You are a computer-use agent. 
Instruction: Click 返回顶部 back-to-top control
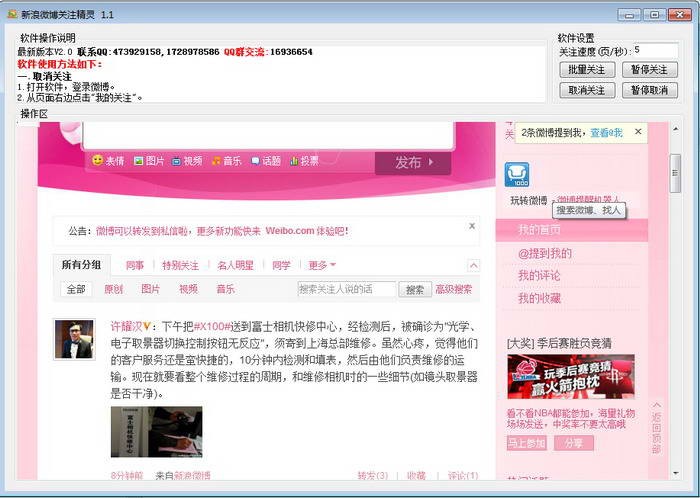(656, 427)
